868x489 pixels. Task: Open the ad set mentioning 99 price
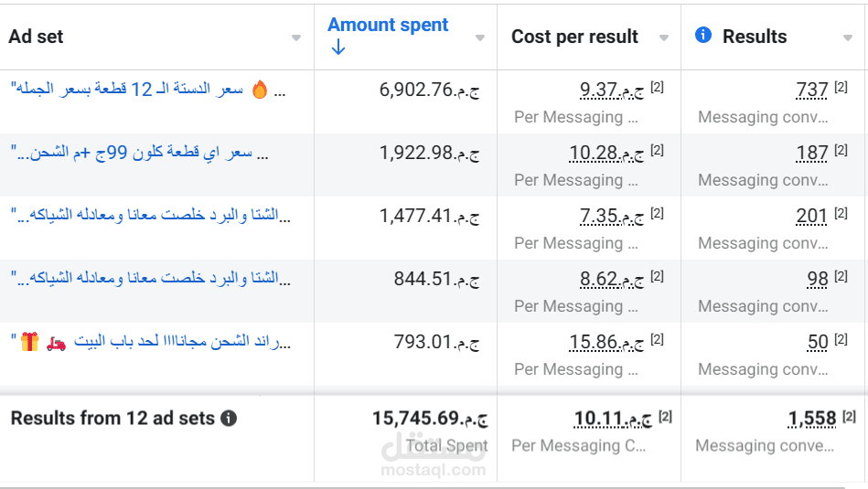coord(137,153)
